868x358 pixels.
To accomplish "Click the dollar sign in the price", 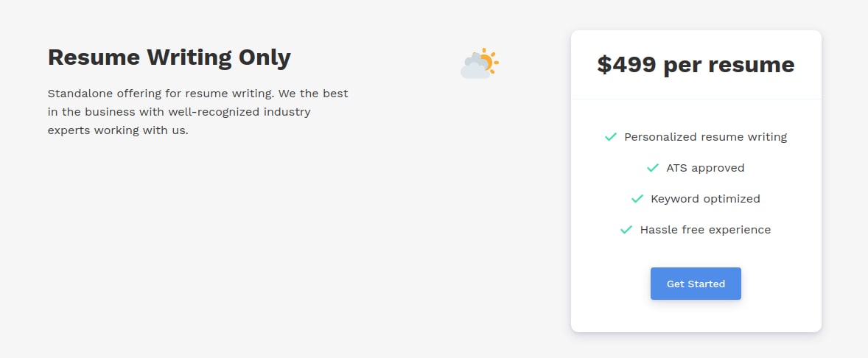I will [604, 65].
